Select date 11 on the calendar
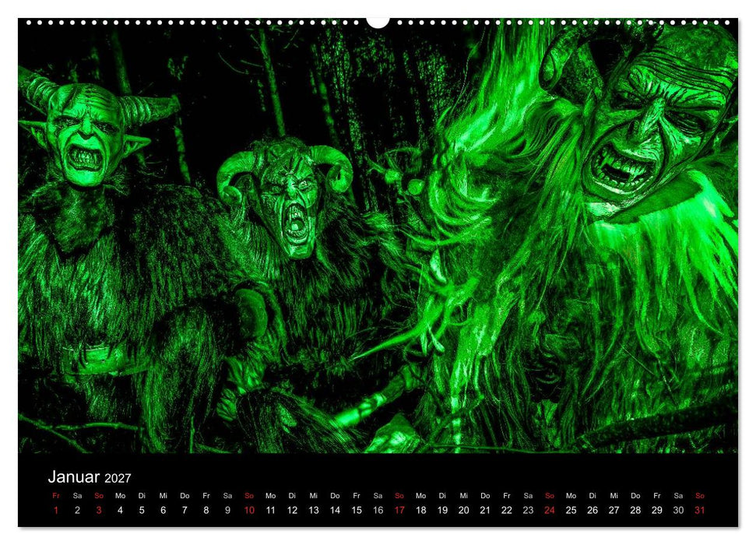 coord(270,510)
